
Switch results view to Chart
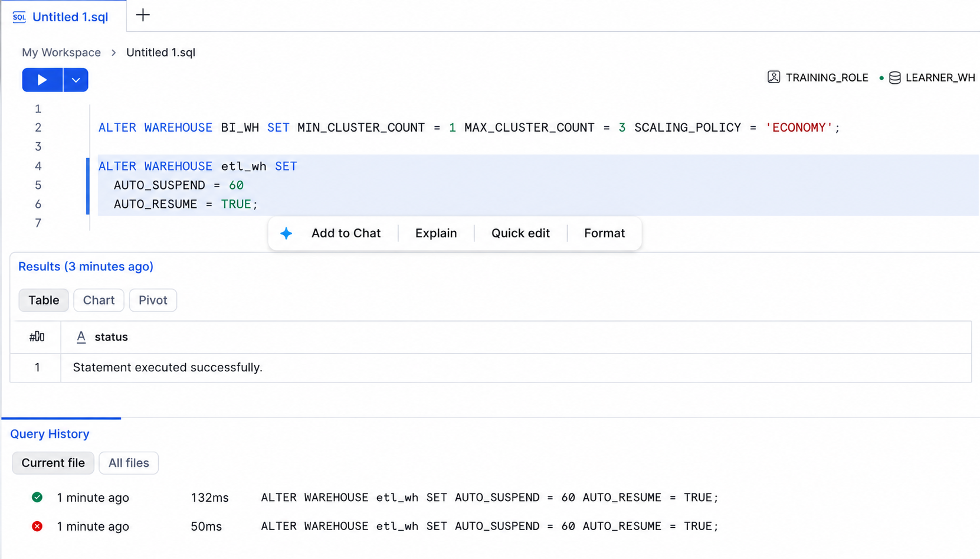(99, 300)
